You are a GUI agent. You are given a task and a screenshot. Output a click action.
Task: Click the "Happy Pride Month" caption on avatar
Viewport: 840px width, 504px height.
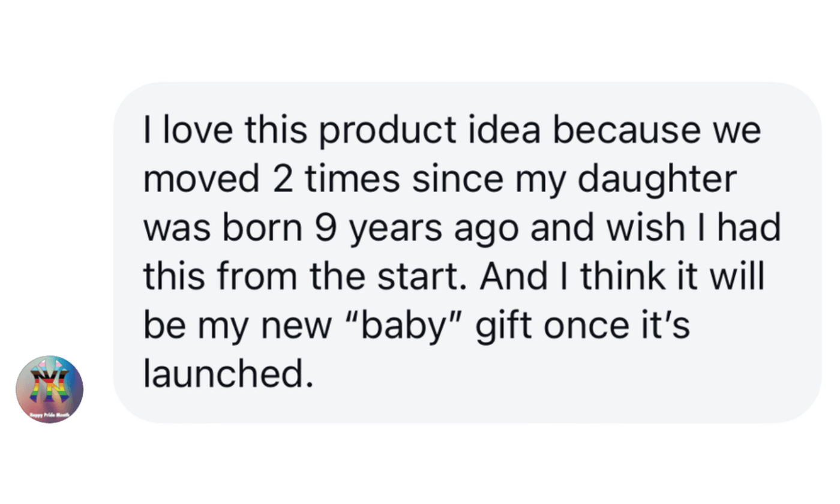coord(50,414)
